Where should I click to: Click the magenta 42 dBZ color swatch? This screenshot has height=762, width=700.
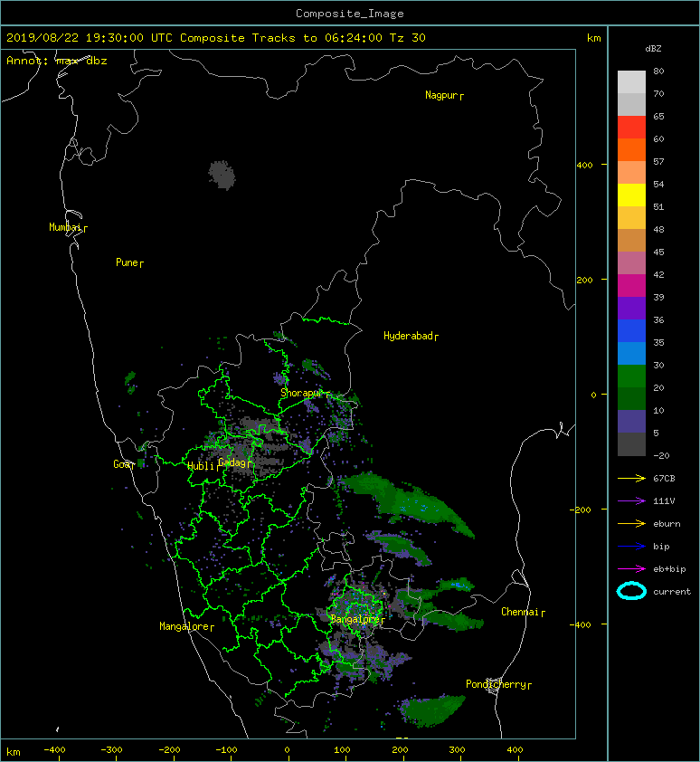[631, 285]
